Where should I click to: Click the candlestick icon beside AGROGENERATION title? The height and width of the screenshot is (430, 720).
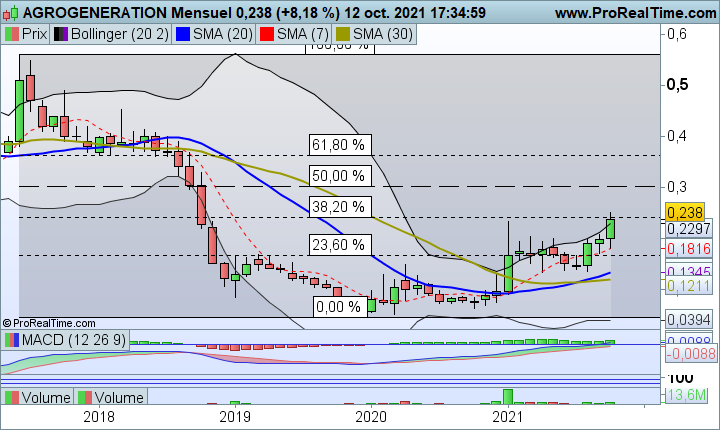[x=11, y=13]
